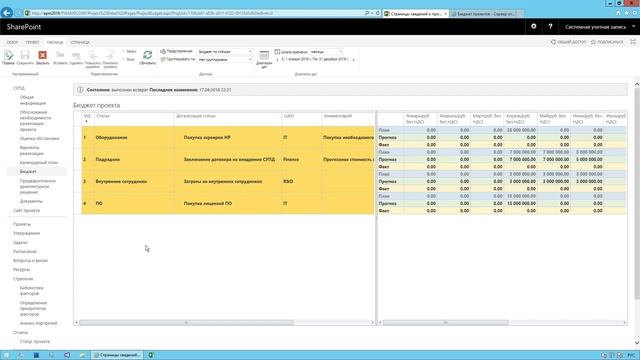Screen dimensions: 640x360
Task: Click the right grid horizontal scrollbar
Action: [445, 322]
